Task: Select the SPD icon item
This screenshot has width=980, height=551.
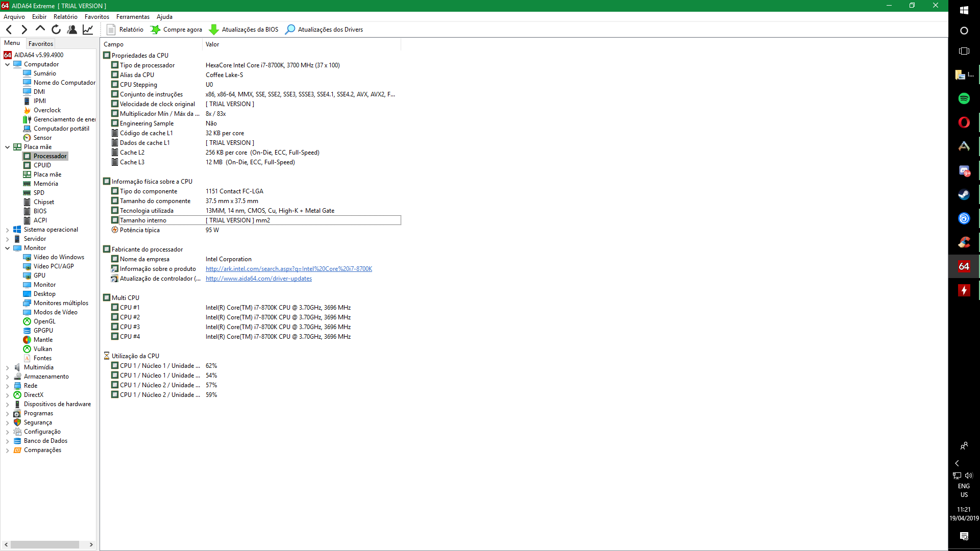Action: click(27, 193)
